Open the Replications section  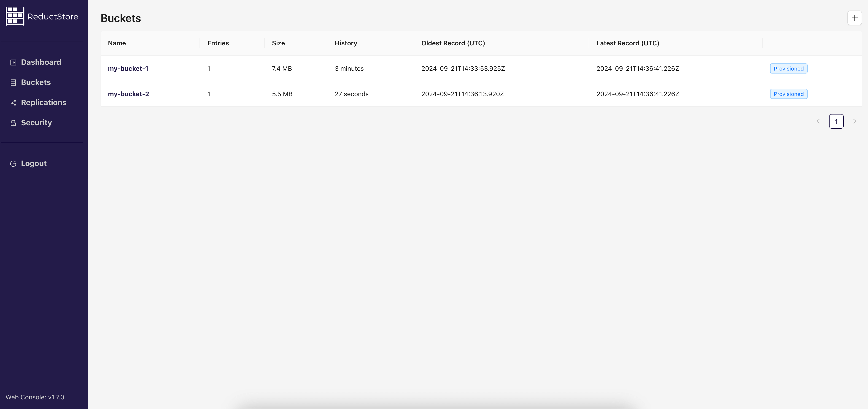pos(43,103)
